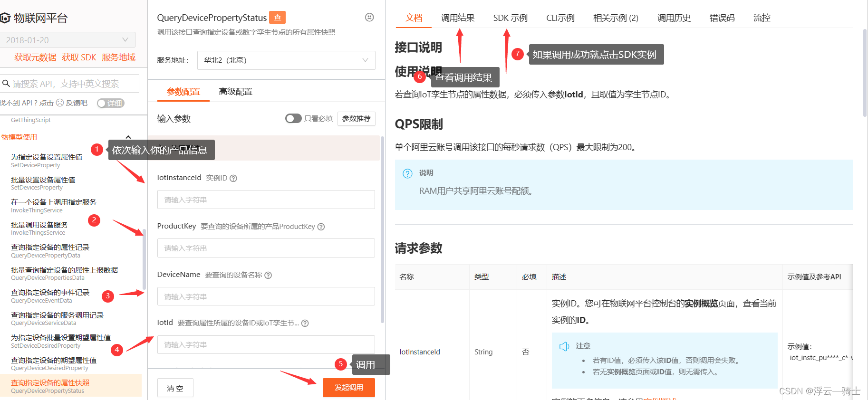
Task: Click the IoT platform logo icon
Action: (x=5, y=18)
